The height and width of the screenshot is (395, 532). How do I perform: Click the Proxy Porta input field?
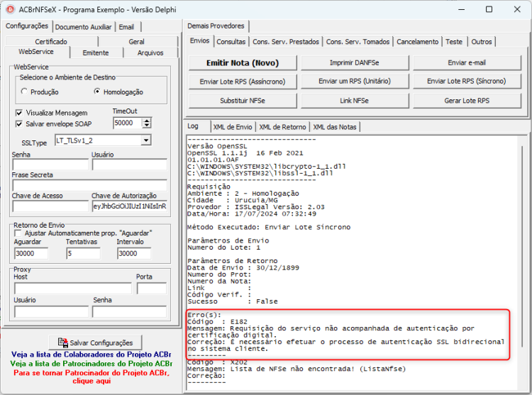(x=152, y=289)
